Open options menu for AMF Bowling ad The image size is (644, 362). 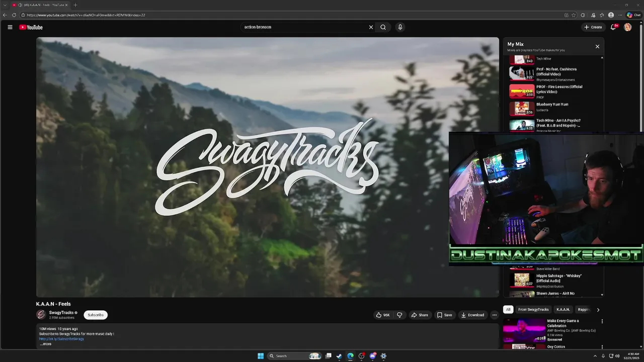coord(602,321)
